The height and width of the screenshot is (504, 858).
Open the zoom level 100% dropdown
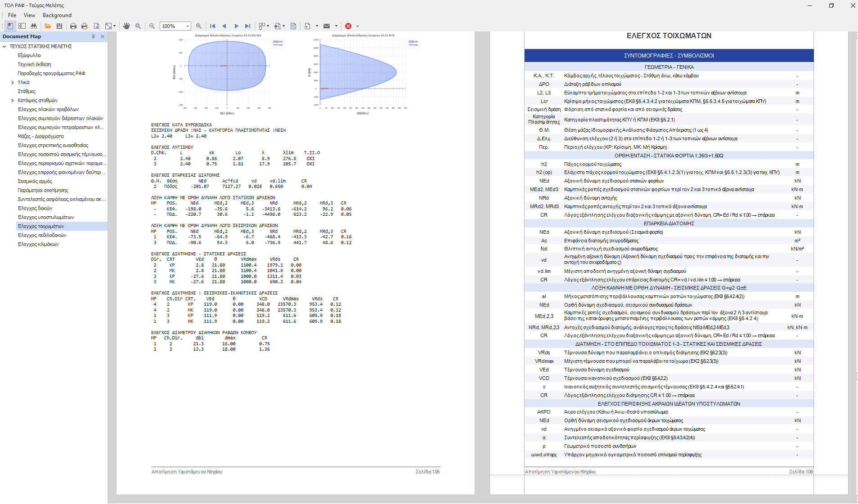[188, 26]
